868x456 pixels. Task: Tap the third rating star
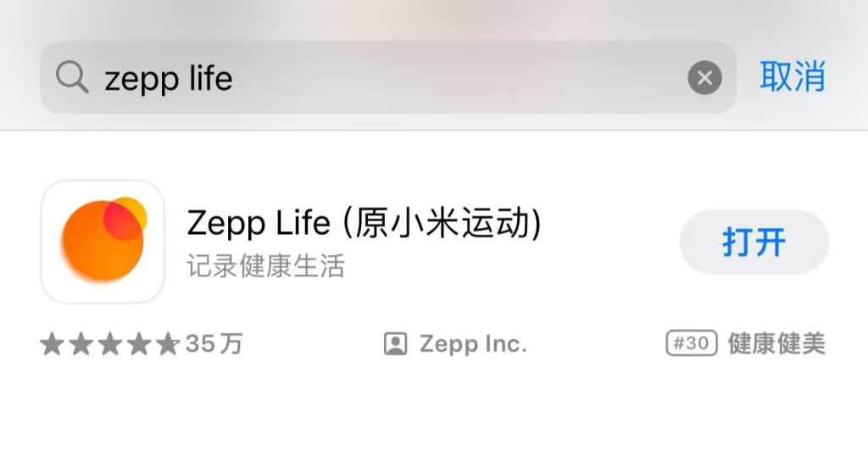[109, 344]
